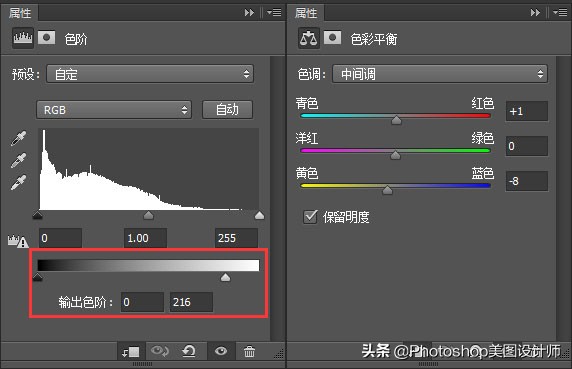This screenshot has height=369, width=572.
Task: Click the 蓝色 label
Action: pos(483,173)
